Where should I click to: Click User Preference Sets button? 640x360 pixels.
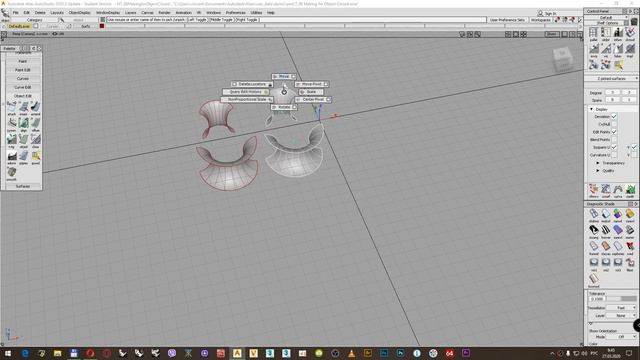pos(507,20)
